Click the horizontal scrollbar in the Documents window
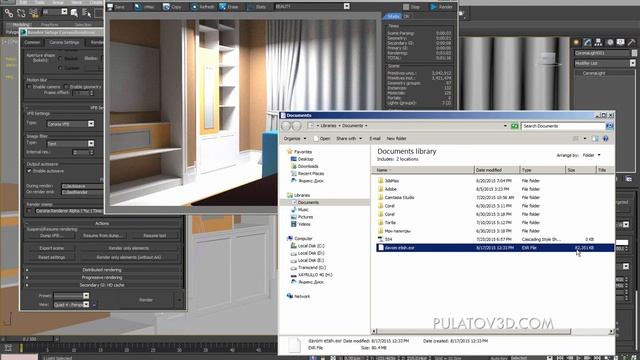Screen dimensions: 640x360 pyautogui.click(x=474, y=331)
